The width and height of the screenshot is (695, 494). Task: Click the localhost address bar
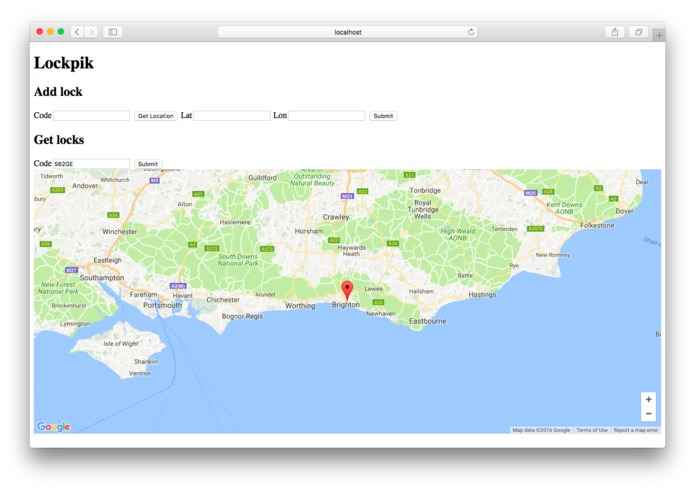point(348,32)
